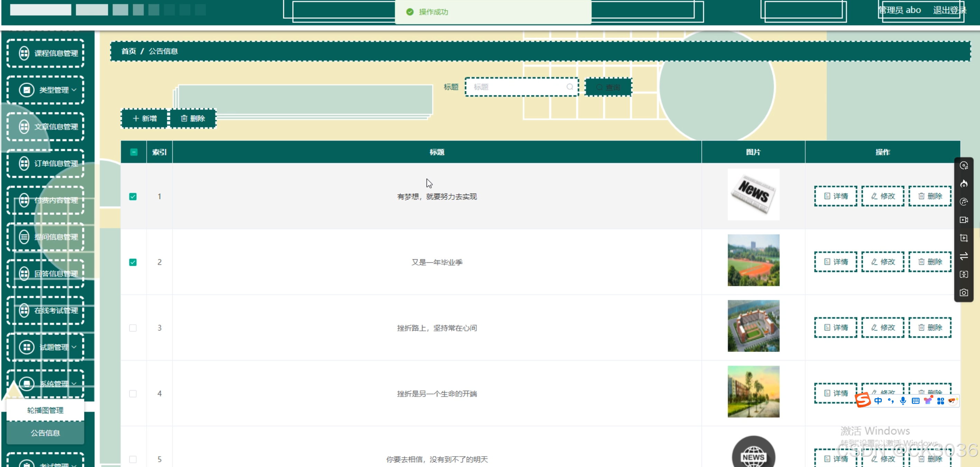
Task: Click the Sogou microphone voice input icon
Action: 903,400
